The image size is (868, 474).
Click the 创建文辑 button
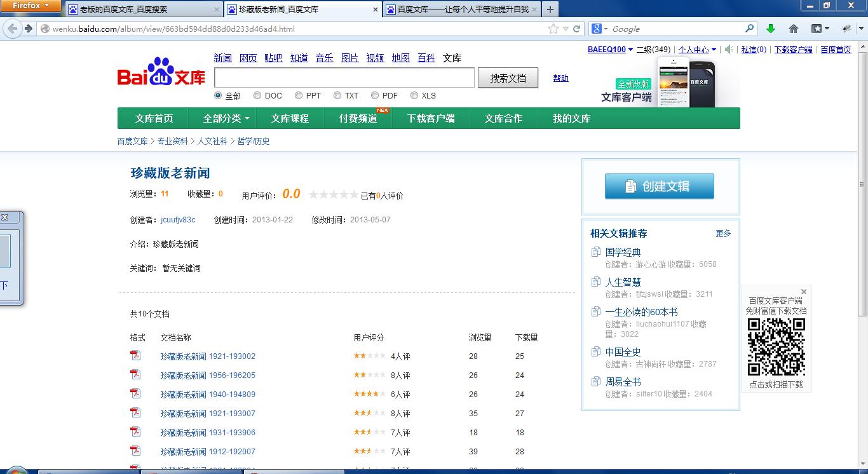[x=659, y=186]
